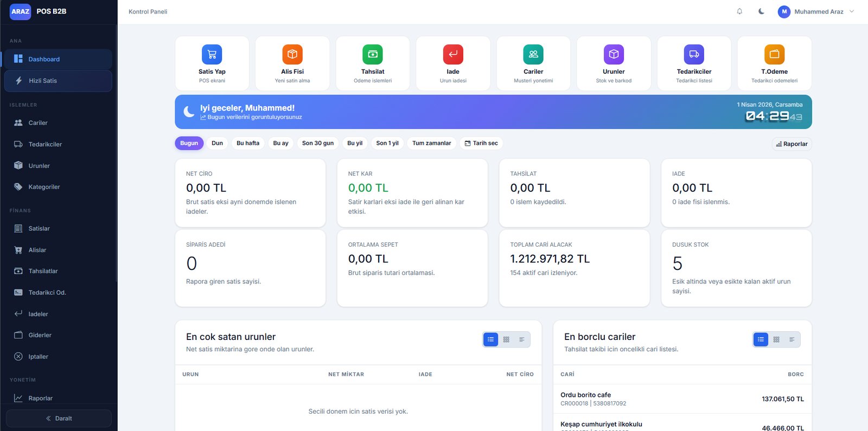Open the Alis Fisi purchase card
This screenshot has width=868, height=431.
292,63
